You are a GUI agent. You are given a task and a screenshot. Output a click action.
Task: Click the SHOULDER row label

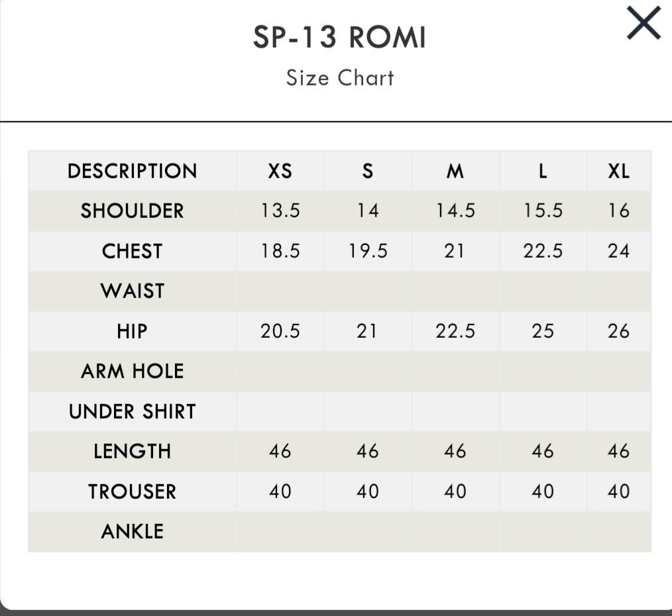pyautogui.click(x=133, y=211)
